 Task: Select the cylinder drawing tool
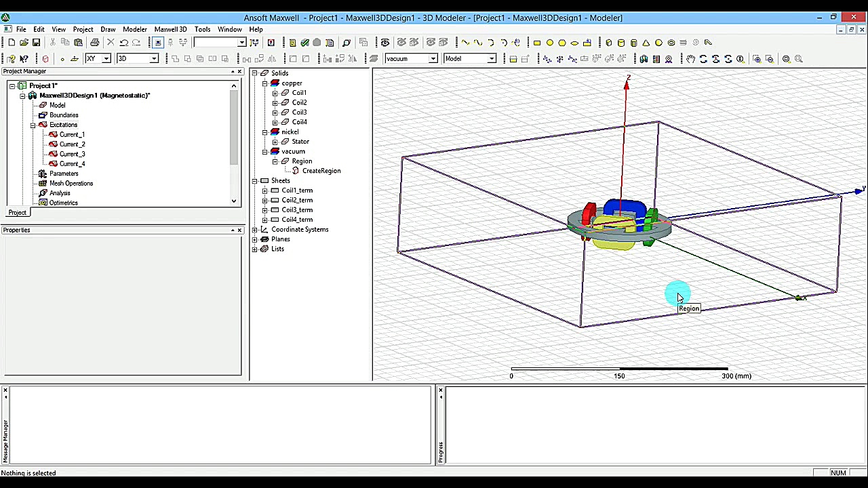click(x=621, y=42)
